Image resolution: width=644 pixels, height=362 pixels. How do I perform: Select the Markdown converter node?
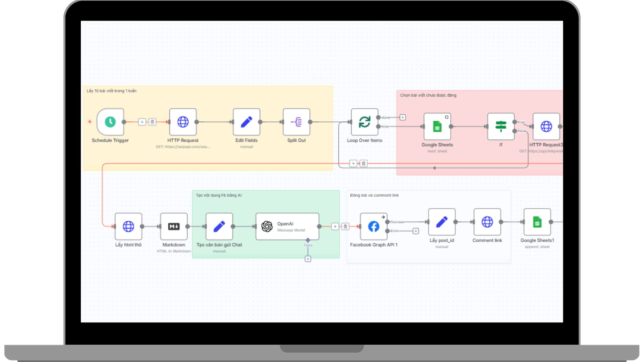click(174, 226)
